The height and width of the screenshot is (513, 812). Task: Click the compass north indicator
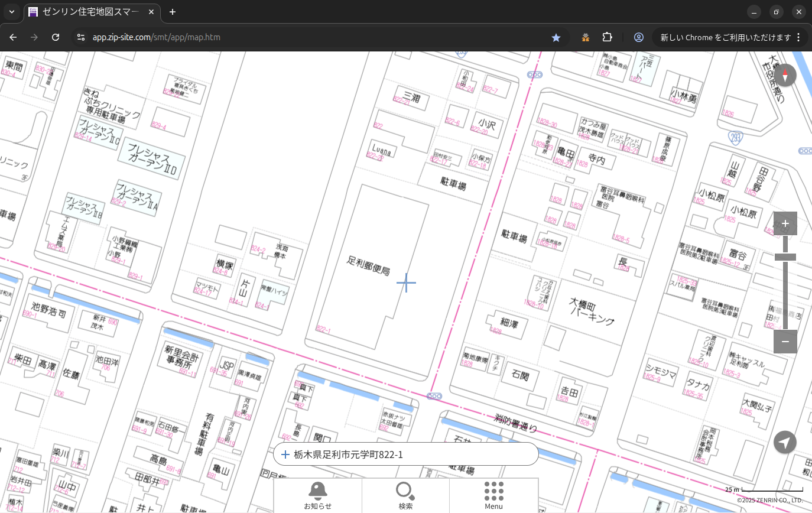click(x=785, y=76)
